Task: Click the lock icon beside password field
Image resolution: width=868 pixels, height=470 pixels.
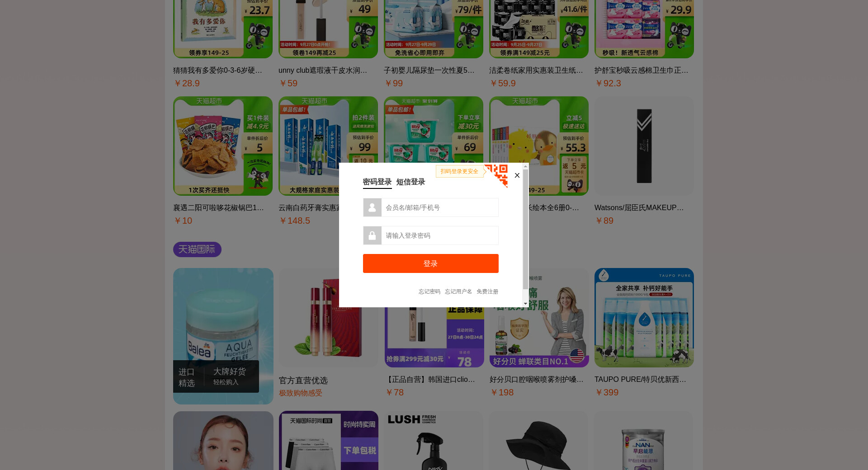Action: click(x=372, y=235)
